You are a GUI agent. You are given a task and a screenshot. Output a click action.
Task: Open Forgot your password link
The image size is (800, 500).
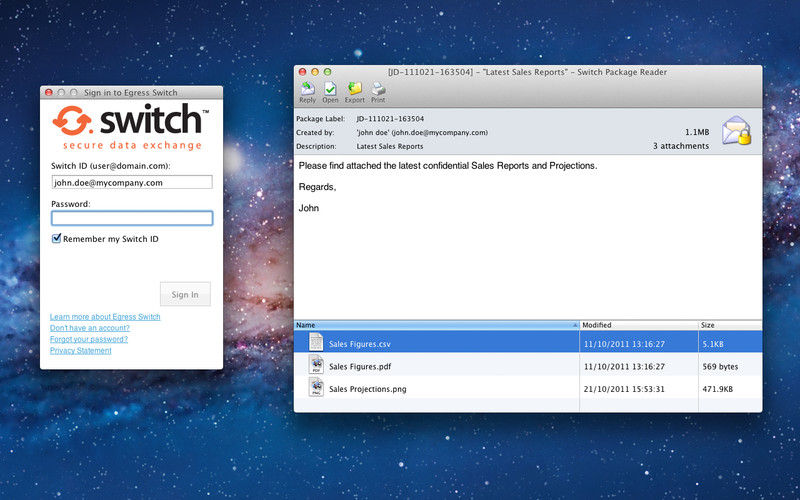89,339
